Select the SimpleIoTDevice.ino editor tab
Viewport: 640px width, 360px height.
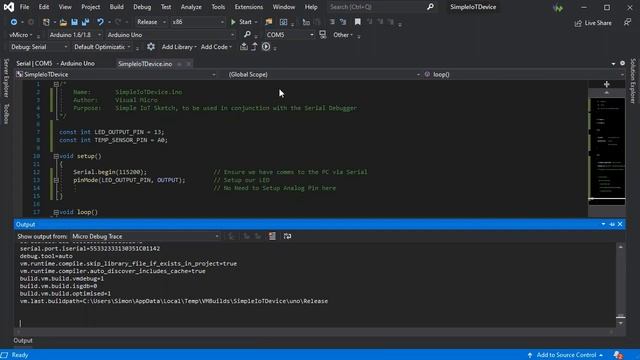[x=145, y=64]
